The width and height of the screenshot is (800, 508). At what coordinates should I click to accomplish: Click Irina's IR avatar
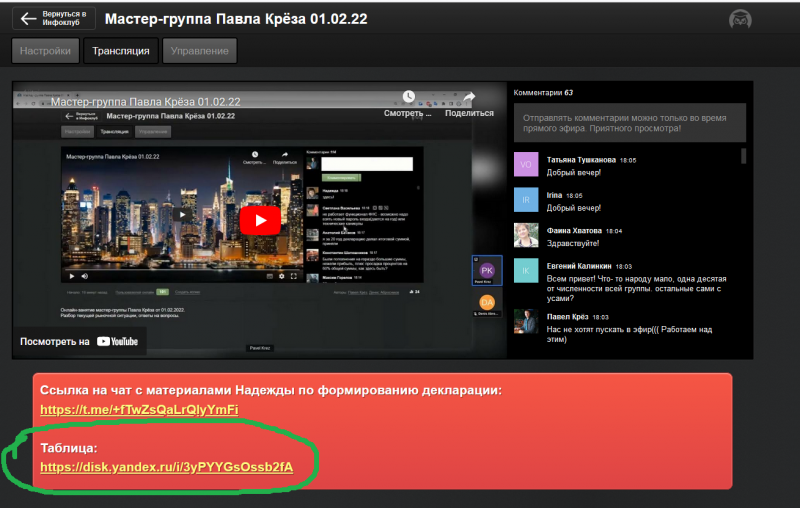click(x=526, y=199)
